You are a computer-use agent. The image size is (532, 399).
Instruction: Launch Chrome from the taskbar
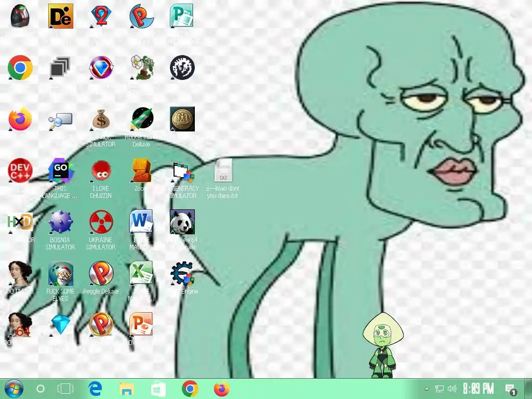pyautogui.click(x=190, y=389)
